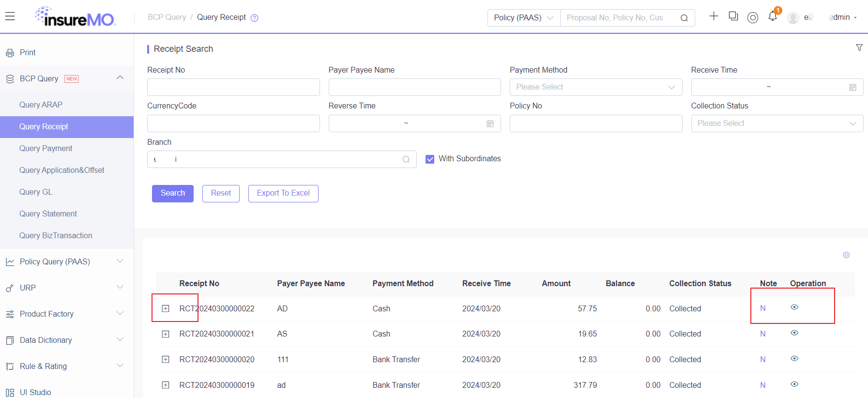Image resolution: width=868 pixels, height=398 pixels.
Task: Click BCP Query database icon
Action: coord(10,79)
